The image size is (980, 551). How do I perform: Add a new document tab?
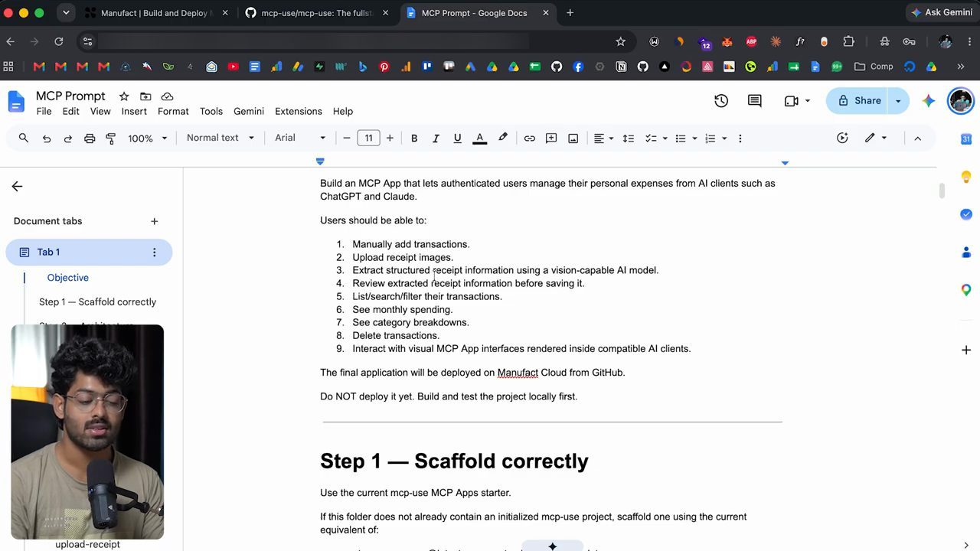pos(154,221)
